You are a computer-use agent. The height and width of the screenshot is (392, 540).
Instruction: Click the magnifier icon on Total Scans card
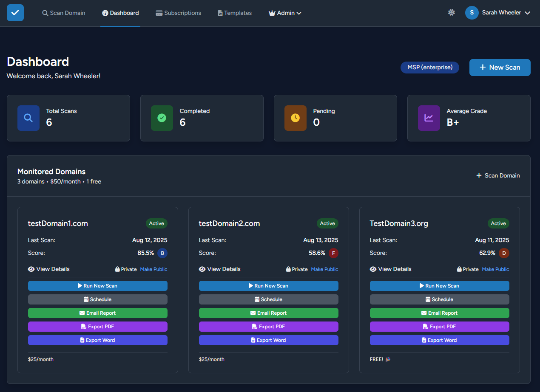pyautogui.click(x=28, y=118)
